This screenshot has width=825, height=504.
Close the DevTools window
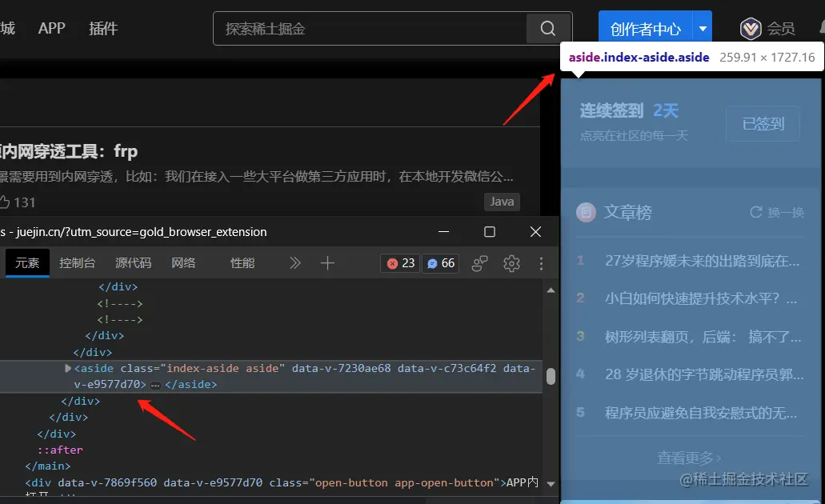pos(535,231)
